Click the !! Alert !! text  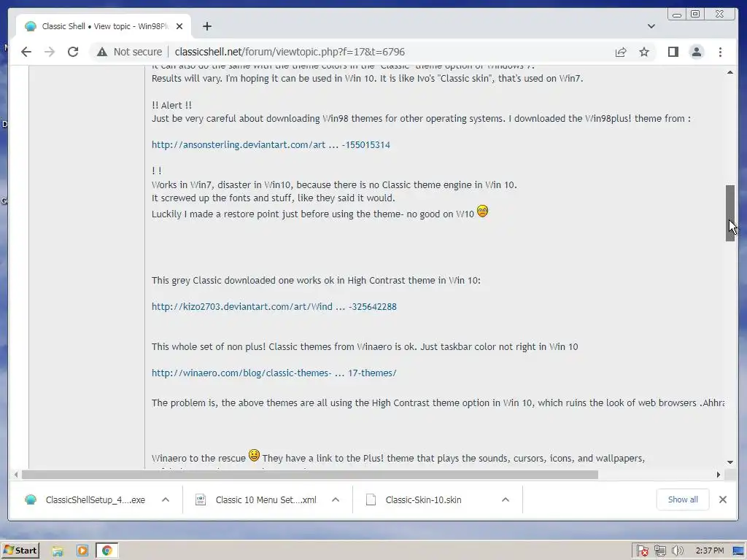[x=171, y=105]
